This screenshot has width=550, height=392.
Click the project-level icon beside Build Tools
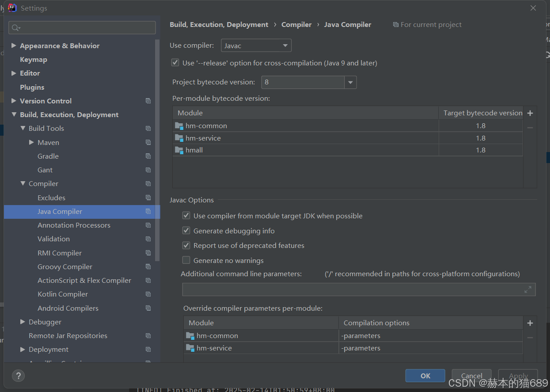(x=148, y=129)
